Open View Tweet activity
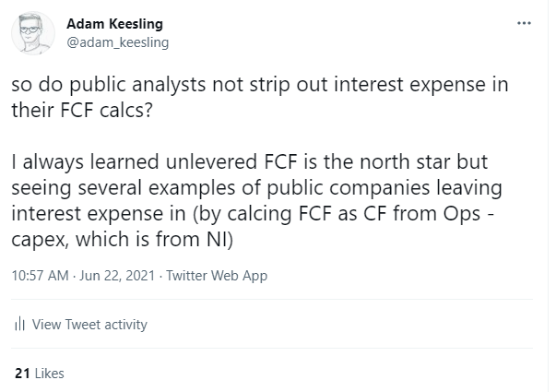 click(x=89, y=325)
